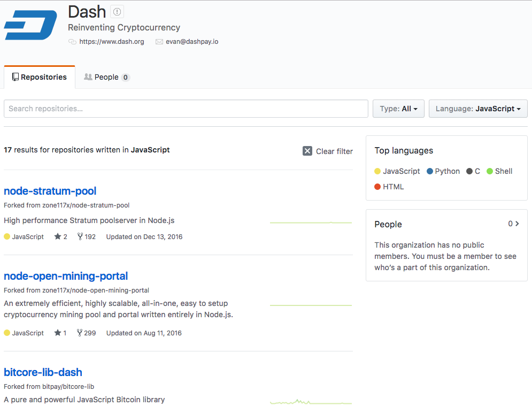Image resolution: width=532 pixels, height=406 pixels.
Task: Click the fork icon with 192 forks
Action: point(80,236)
